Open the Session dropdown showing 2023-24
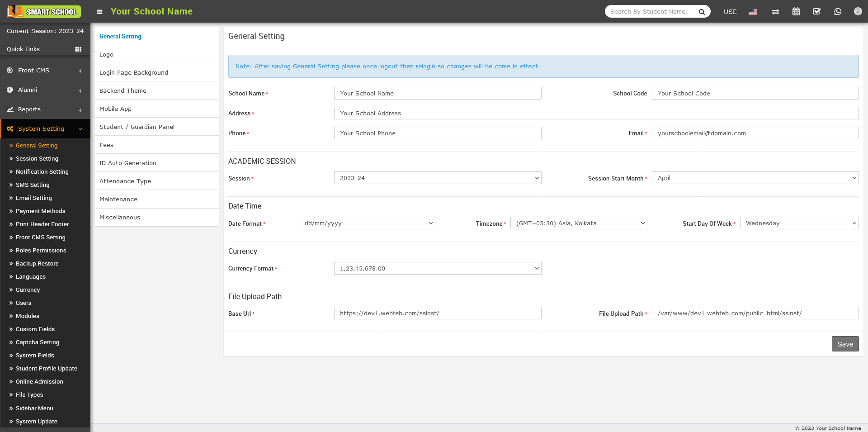868x432 pixels. coord(437,178)
